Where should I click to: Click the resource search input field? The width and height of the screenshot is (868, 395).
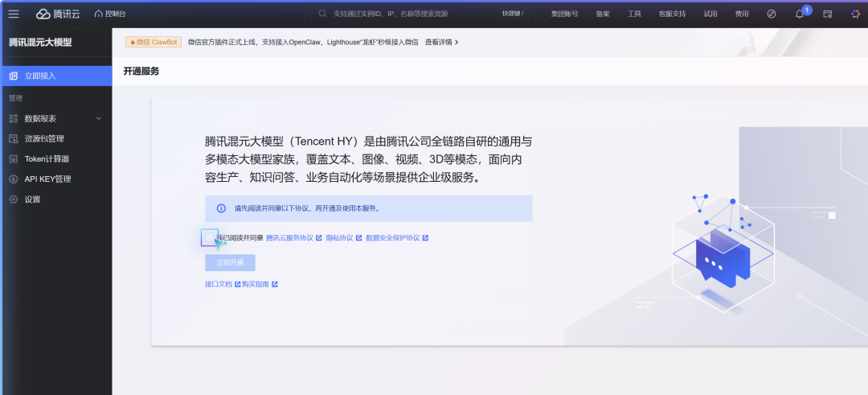402,14
